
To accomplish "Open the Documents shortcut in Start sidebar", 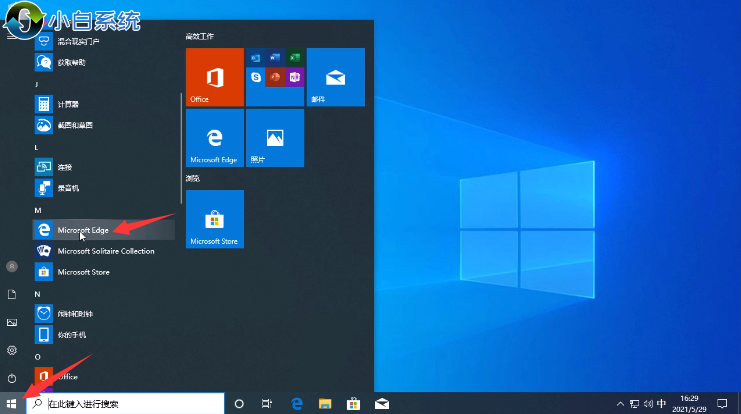I will 12,294.
